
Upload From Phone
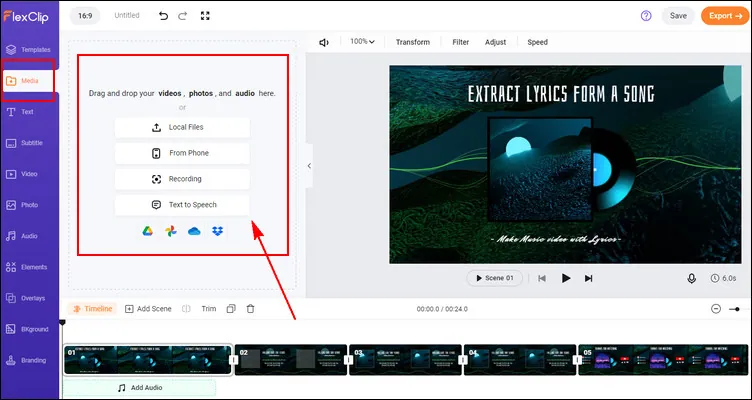point(182,153)
